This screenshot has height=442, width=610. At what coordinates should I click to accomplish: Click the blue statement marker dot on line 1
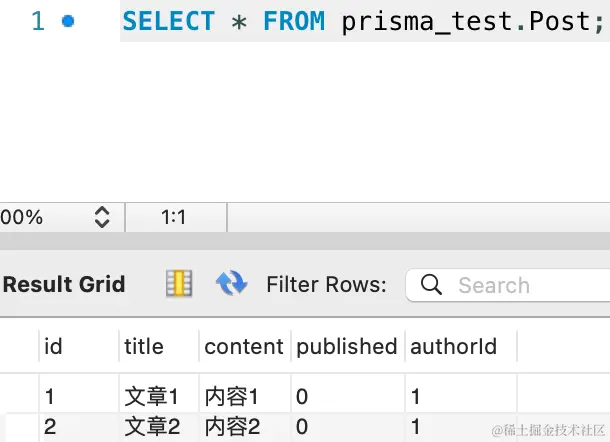click(x=68, y=21)
